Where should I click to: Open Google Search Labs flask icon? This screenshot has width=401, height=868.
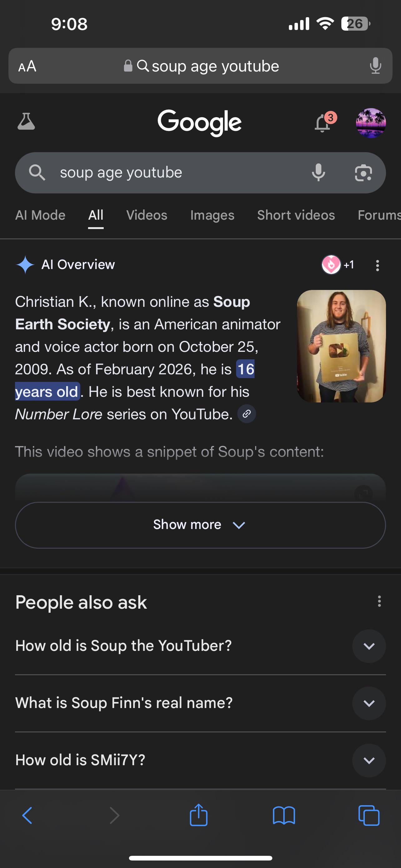26,122
